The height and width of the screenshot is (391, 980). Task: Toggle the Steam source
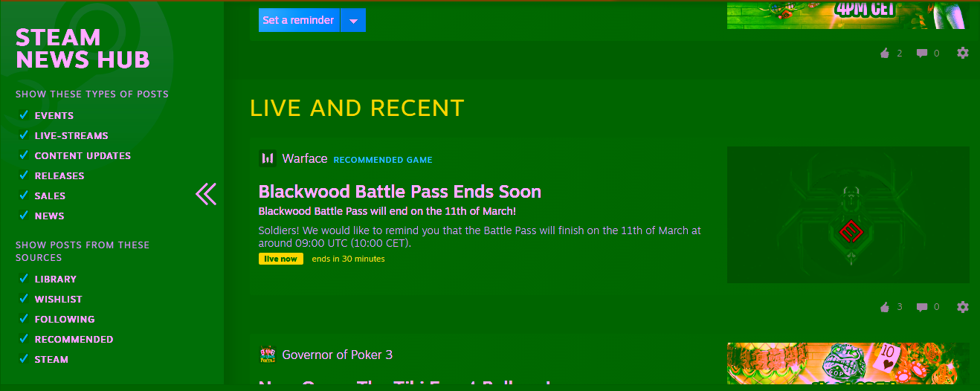point(24,359)
